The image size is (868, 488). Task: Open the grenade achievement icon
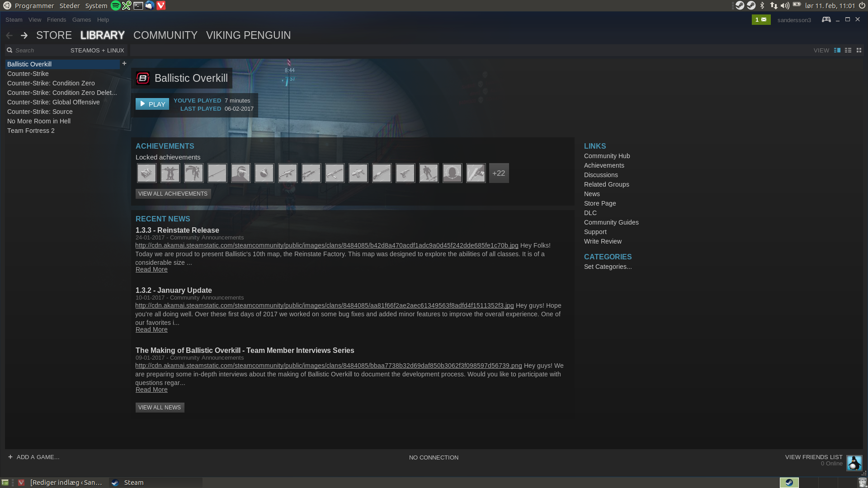[264, 173]
